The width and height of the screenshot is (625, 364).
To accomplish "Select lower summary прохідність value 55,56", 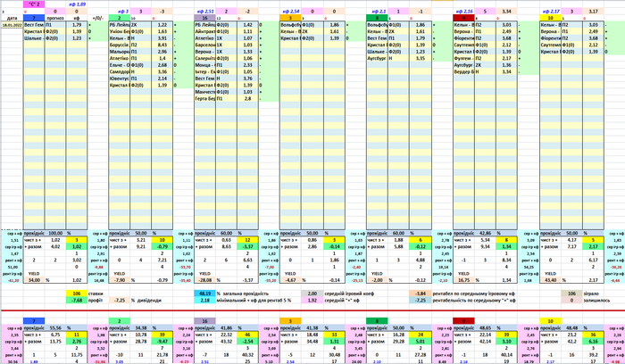I will point(55,328).
